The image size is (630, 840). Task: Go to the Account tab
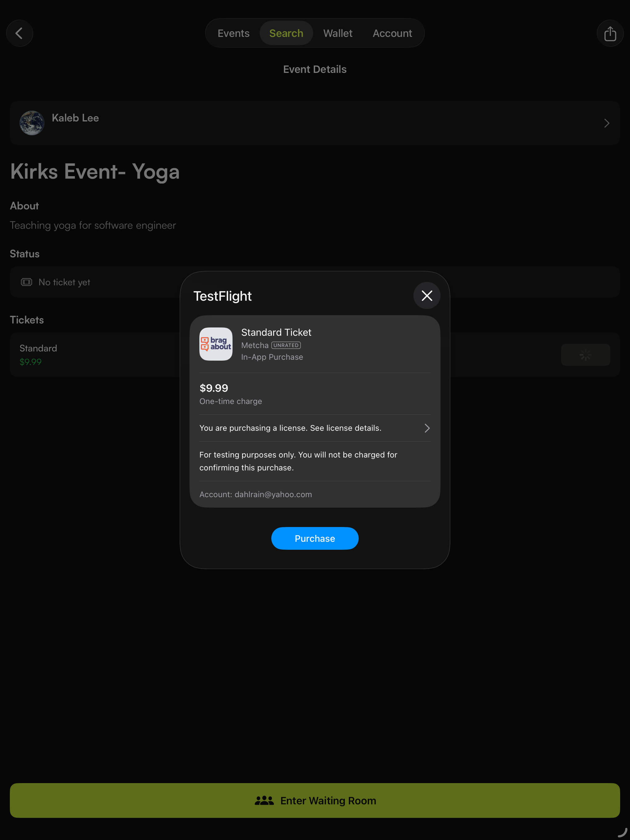(392, 34)
